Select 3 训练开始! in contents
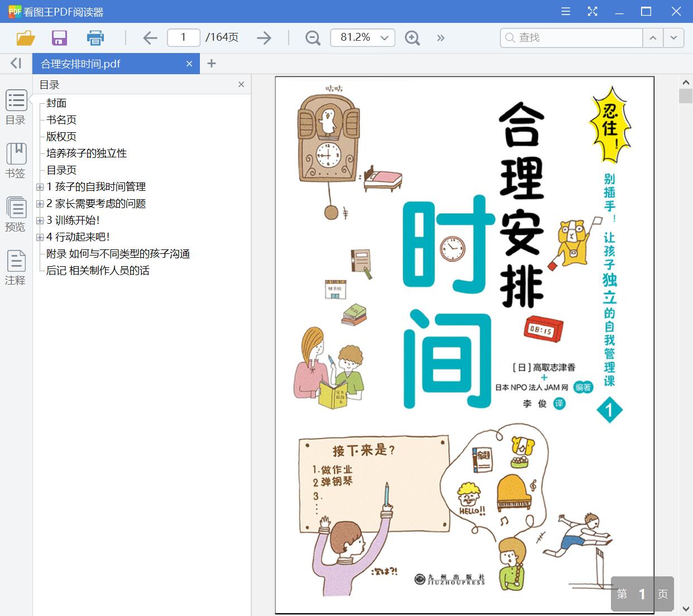 pyautogui.click(x=73, y=220)
